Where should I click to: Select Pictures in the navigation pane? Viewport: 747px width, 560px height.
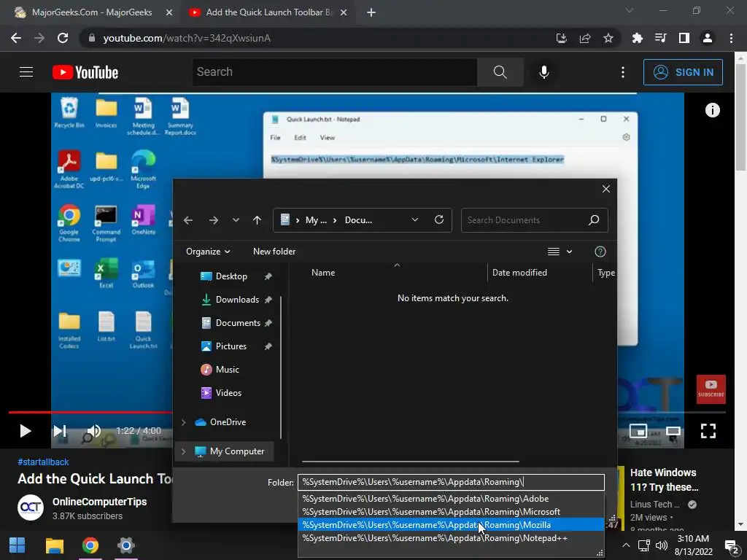pyautogui.click(x=231, y=346)
